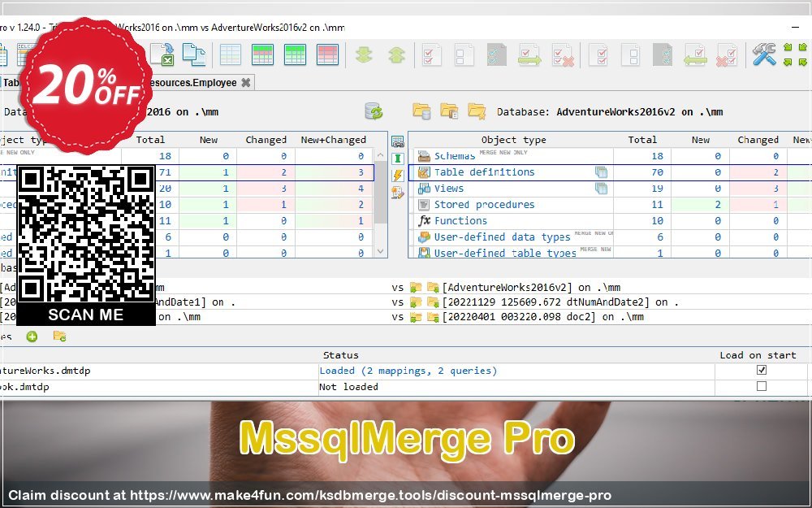Click the fx icon beside Functions
This screenshot has height=508, width=812.
click(x=425, y=220)
